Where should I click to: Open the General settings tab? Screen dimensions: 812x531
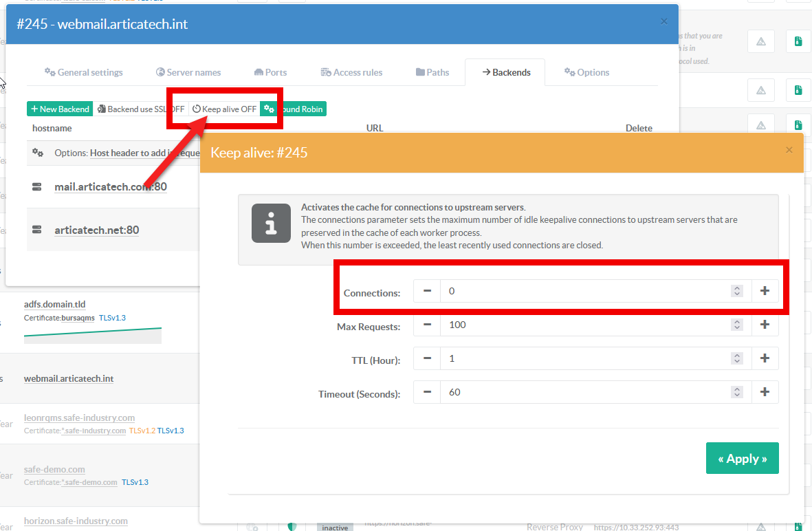[x=83, y=72]
